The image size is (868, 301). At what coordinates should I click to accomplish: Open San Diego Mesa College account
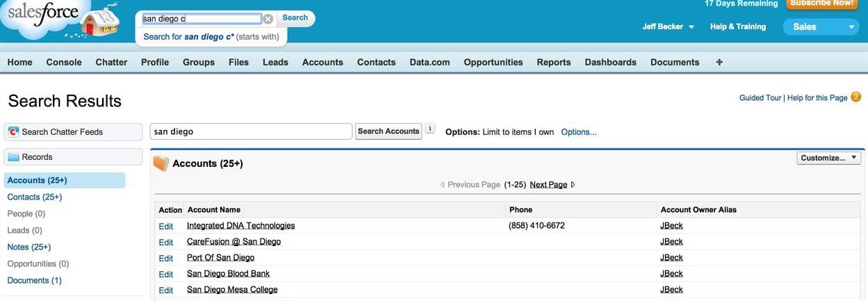tap(232, 289)
